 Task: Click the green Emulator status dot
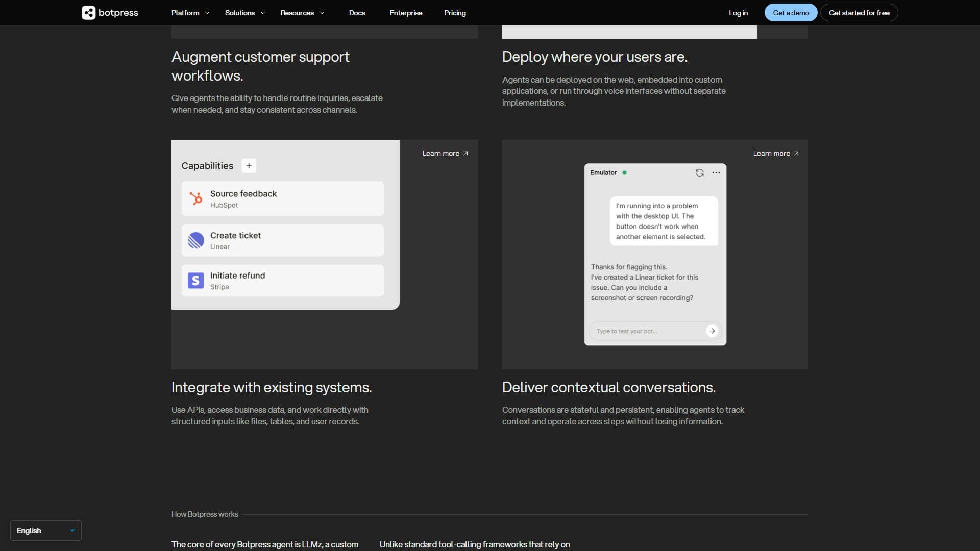pyautogui.click(x=624, y=173)
